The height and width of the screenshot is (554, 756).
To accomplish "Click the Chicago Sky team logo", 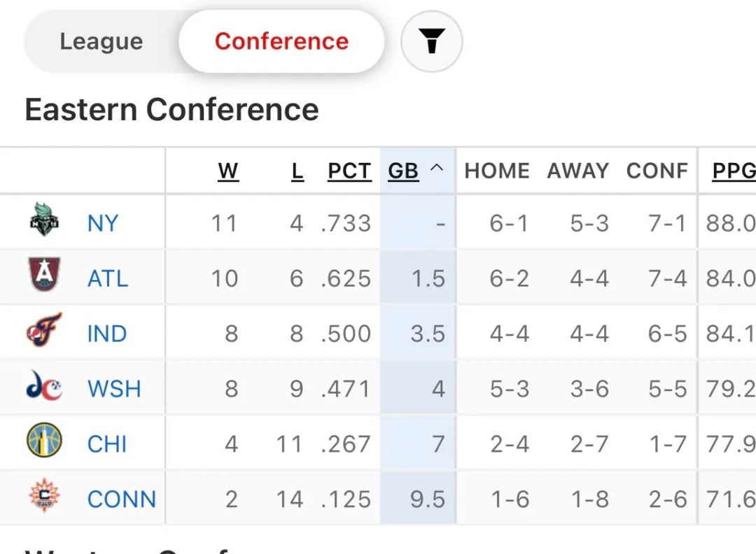I will (x=45, y=441).
